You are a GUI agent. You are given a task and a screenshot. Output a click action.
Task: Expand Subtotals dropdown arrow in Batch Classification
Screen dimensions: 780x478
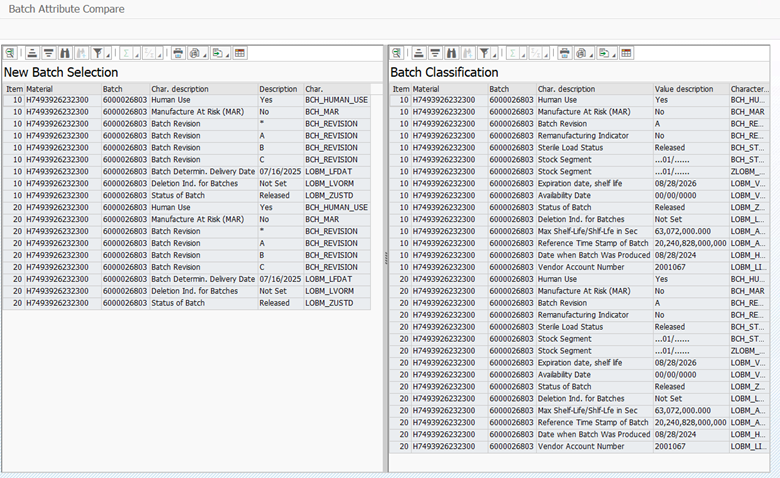pyautogui.click(x=546, y=53)
